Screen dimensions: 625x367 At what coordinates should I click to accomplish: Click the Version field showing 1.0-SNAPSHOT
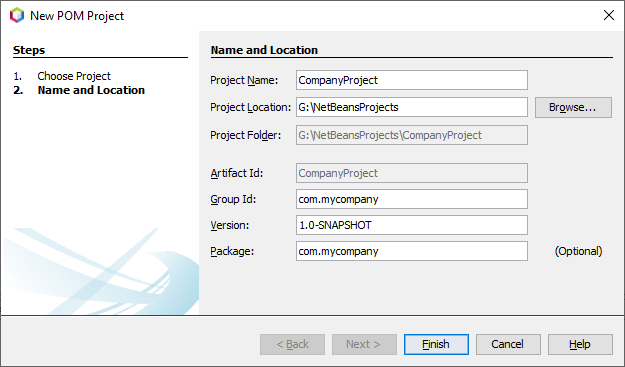(412, 225)
